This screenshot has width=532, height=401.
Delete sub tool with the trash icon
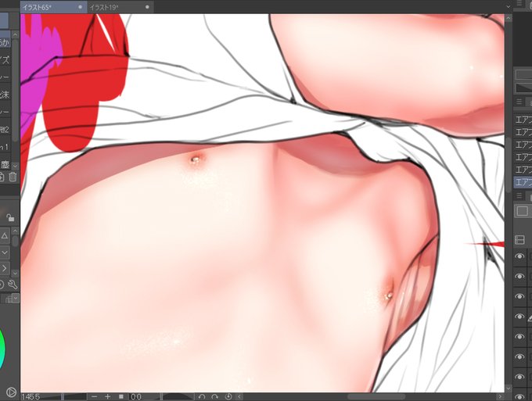tap(13, 177)
